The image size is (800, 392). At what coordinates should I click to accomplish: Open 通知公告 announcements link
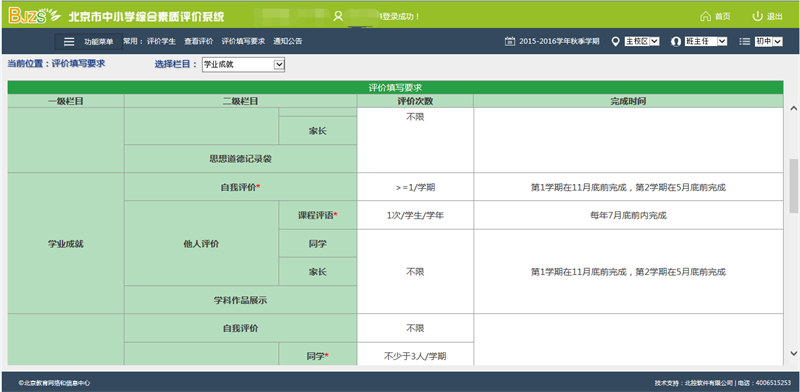point(288,41)
